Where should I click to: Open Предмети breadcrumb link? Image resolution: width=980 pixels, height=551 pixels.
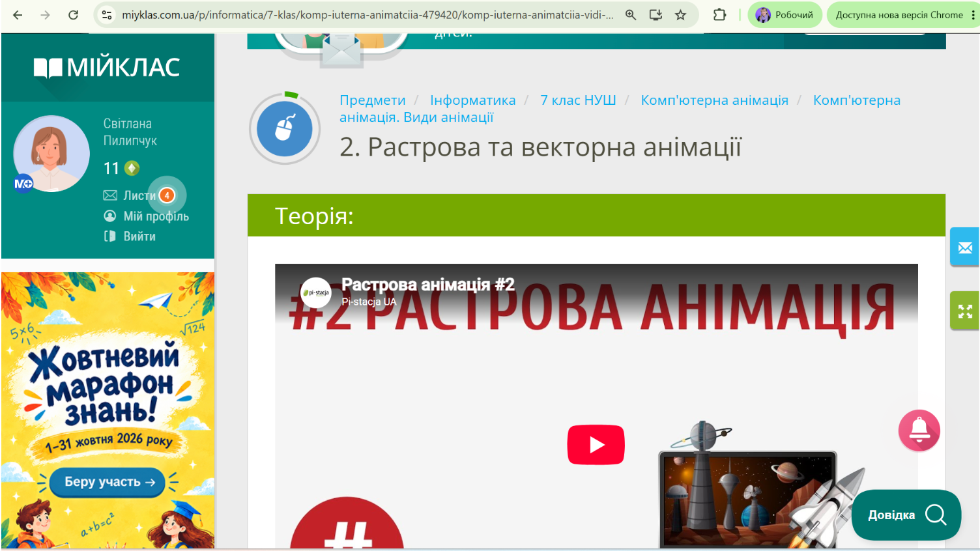(x=372, y=100)
